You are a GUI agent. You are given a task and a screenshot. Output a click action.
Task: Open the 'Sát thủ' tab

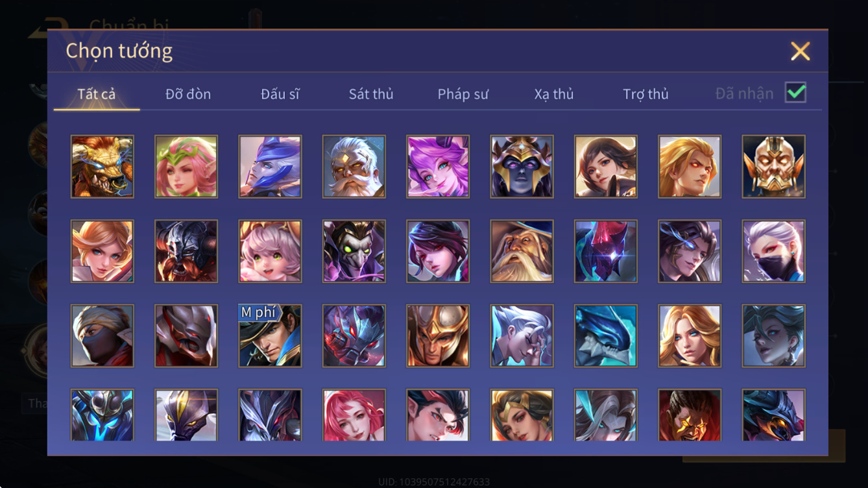pyautogui.click(x=371, y=94)
